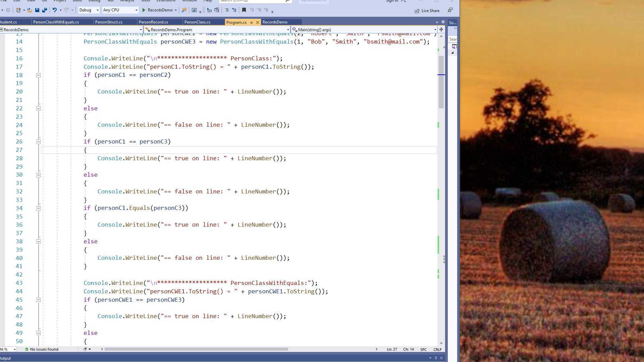Expand the Main(string[] args) member dropdown
The image size is (644, 362).
click(x=435, y=29)
